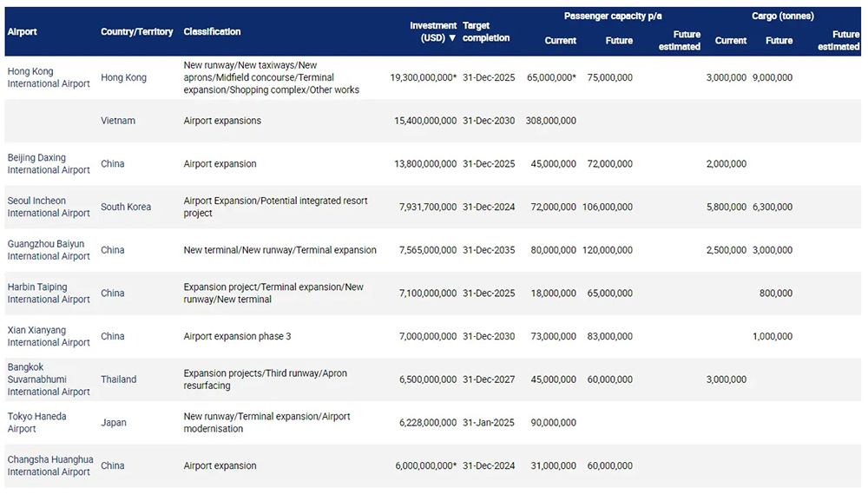The width and height of the screenshot is (868, 495).
Task: Click the 1,000,000 future cargo value
Action: (773, 337)
